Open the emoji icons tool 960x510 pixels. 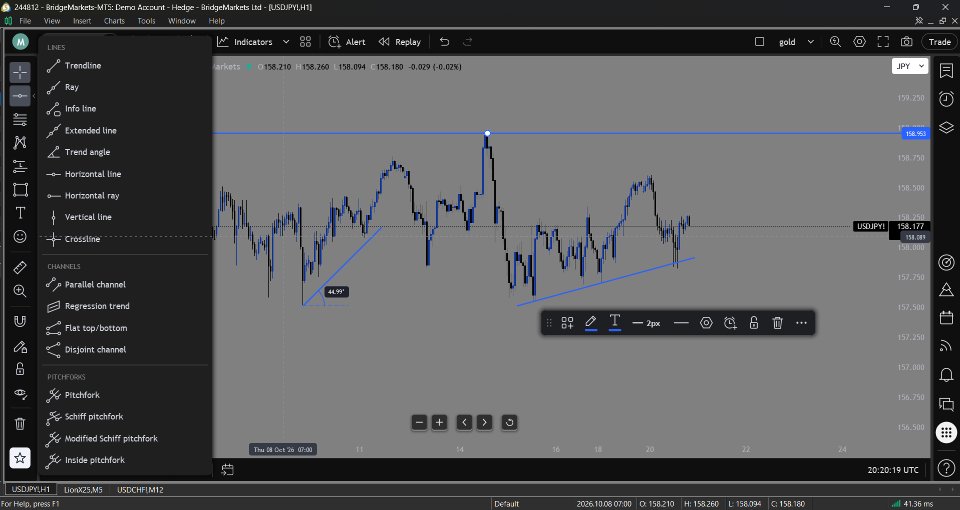point(20,237)
